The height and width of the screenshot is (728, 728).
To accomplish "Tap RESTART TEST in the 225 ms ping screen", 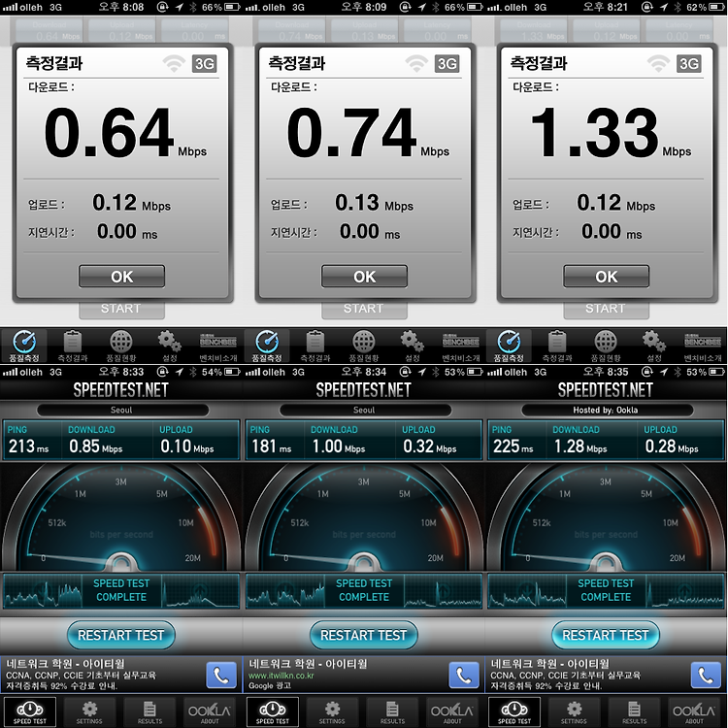I will [606, 635].
